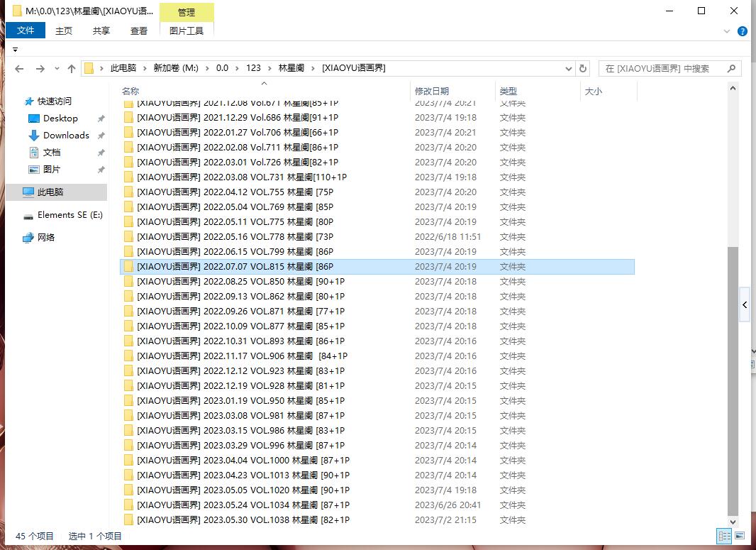Click folder icon of 2022.02.08 Vol.711
The width and height of the screenshot is (756, 550).
[128, 148]
